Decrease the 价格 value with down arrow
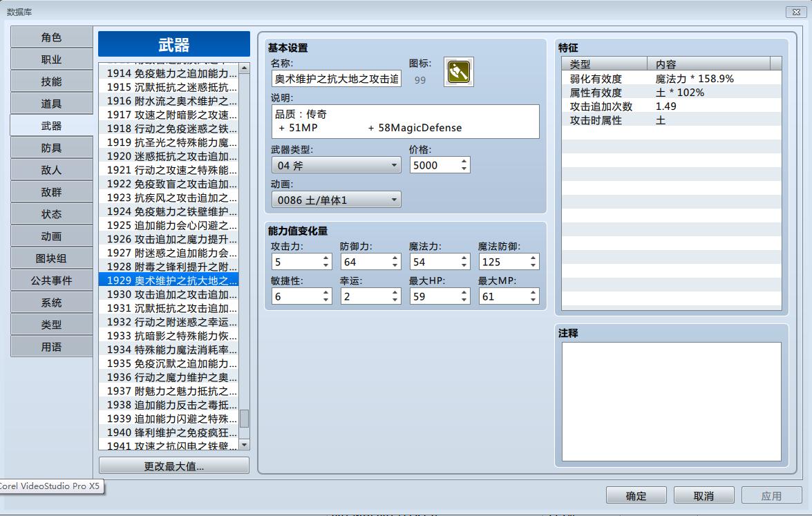This screenshot has height=516, width=812. point(464,169)
